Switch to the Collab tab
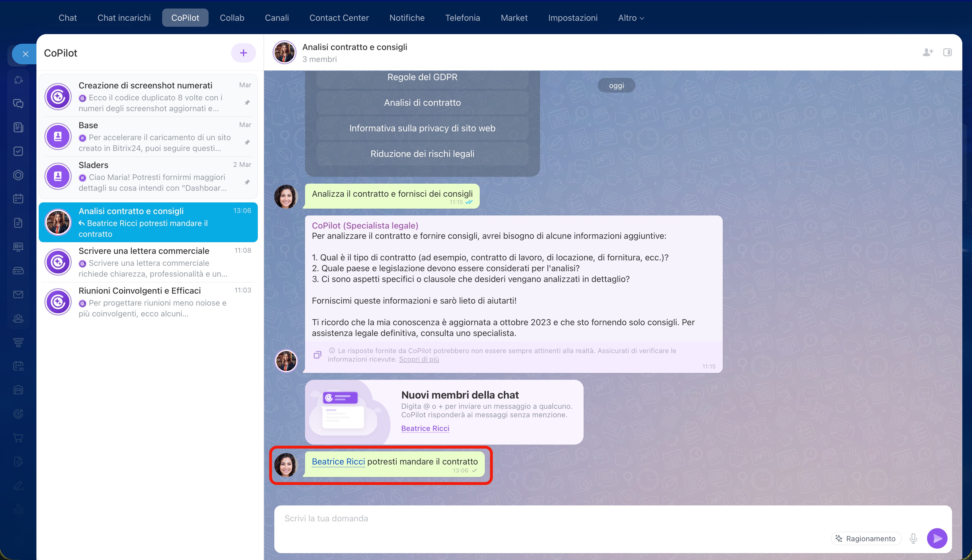The image size is (972, 560). [232, 18]
